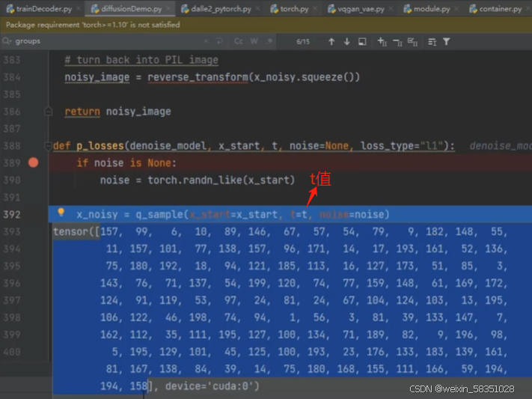This screenshot has height=399, width=532.
Task: Close the torch.py tab
Action: (315, 9)
